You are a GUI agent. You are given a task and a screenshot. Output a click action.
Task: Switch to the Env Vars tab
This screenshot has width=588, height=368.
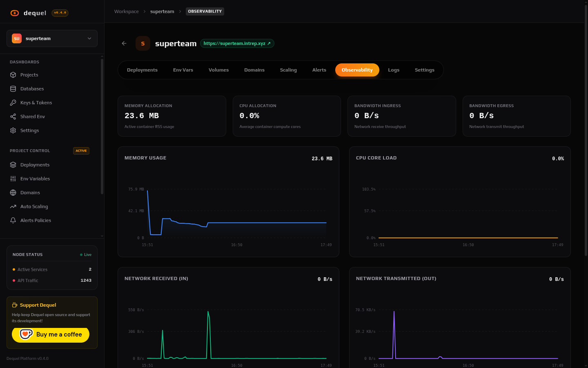(183, 70)
